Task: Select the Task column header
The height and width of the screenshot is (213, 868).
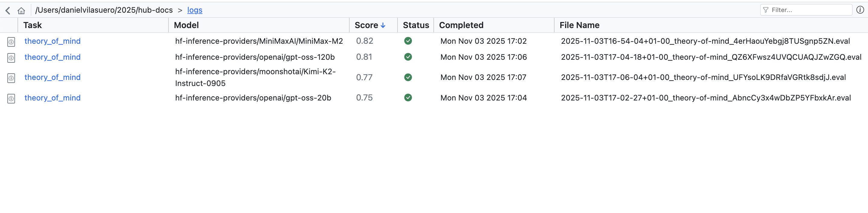Action: (32, 25)
